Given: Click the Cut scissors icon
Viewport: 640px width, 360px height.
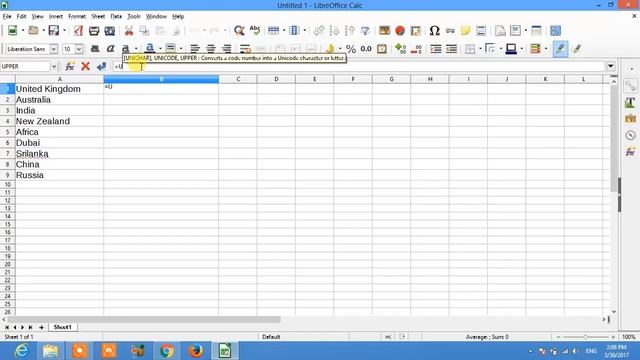Looking at the screenshot, I should point(129,31).
